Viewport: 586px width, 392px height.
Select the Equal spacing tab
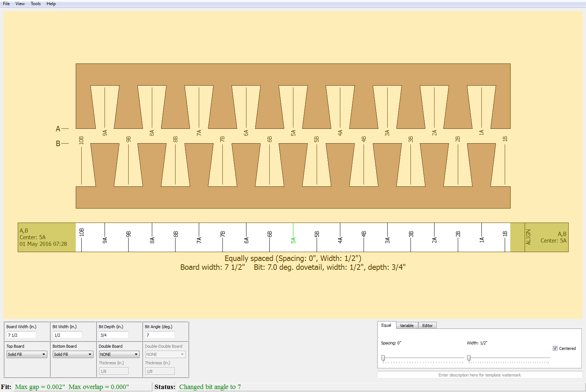(x=386, y=325)
